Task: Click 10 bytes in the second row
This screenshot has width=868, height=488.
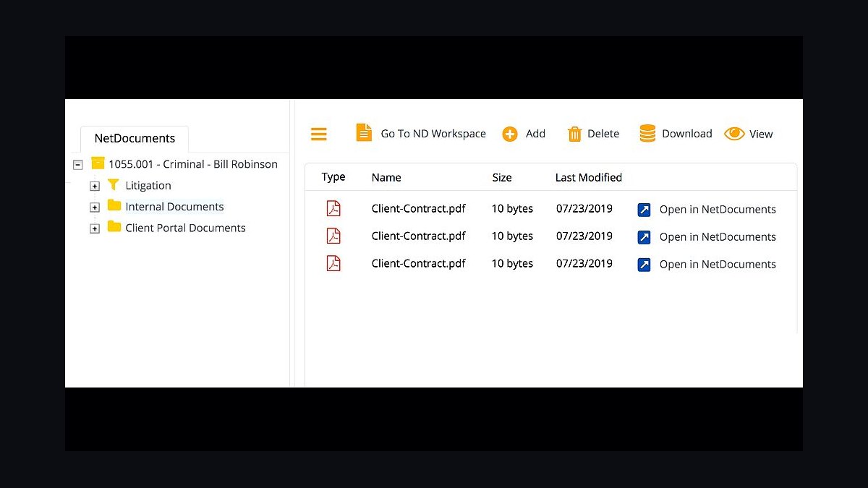Action: tap(512, 236)
